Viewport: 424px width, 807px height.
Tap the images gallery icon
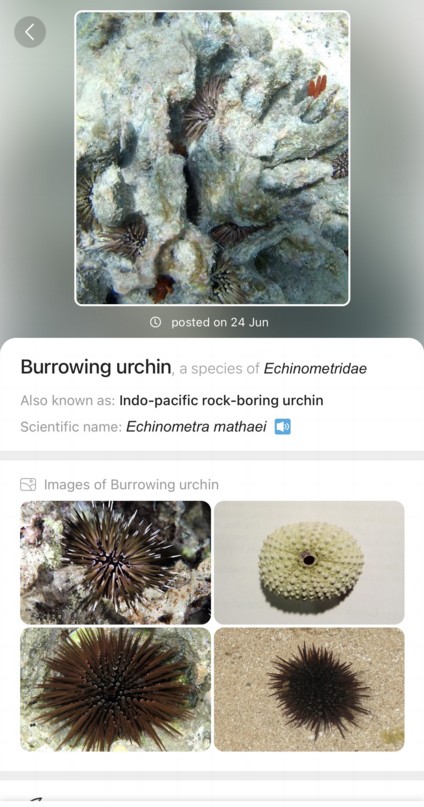pyautogui.click(x=28, y=484)
